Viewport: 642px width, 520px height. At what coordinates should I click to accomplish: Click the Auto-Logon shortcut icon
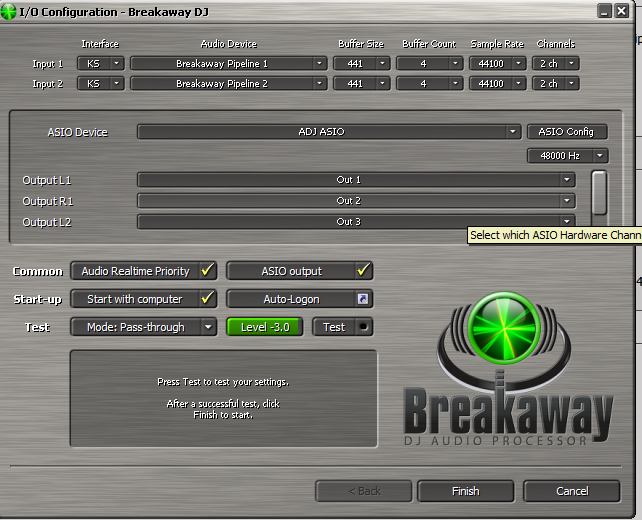[363, 299]
